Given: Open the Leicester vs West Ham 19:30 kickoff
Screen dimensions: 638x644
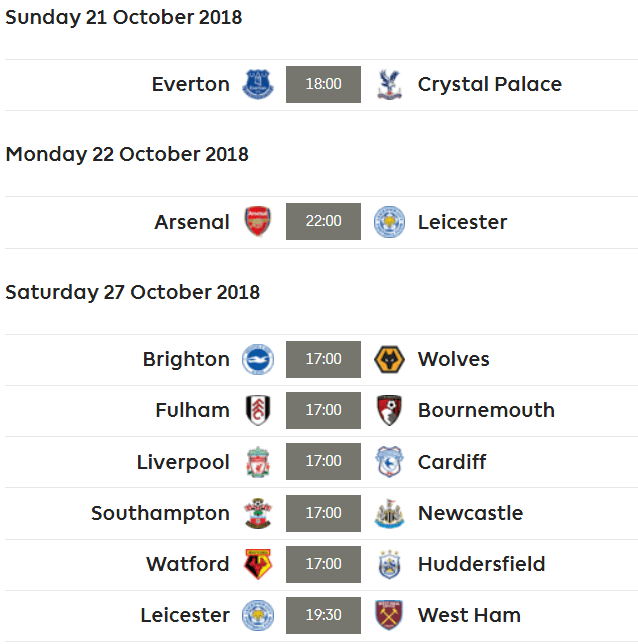Looking at the screenshot, I should click(323, 615).
